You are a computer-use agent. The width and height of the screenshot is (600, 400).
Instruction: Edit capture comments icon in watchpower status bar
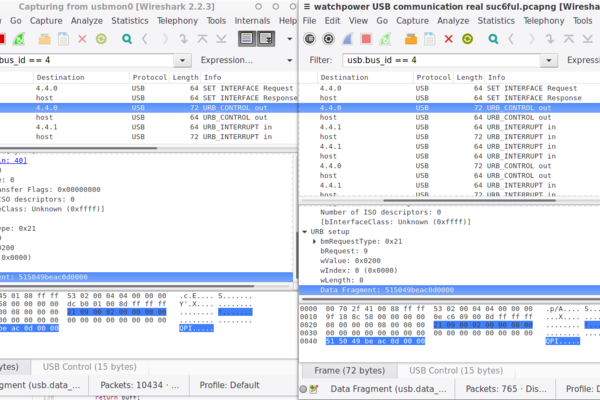click(314, 389)
